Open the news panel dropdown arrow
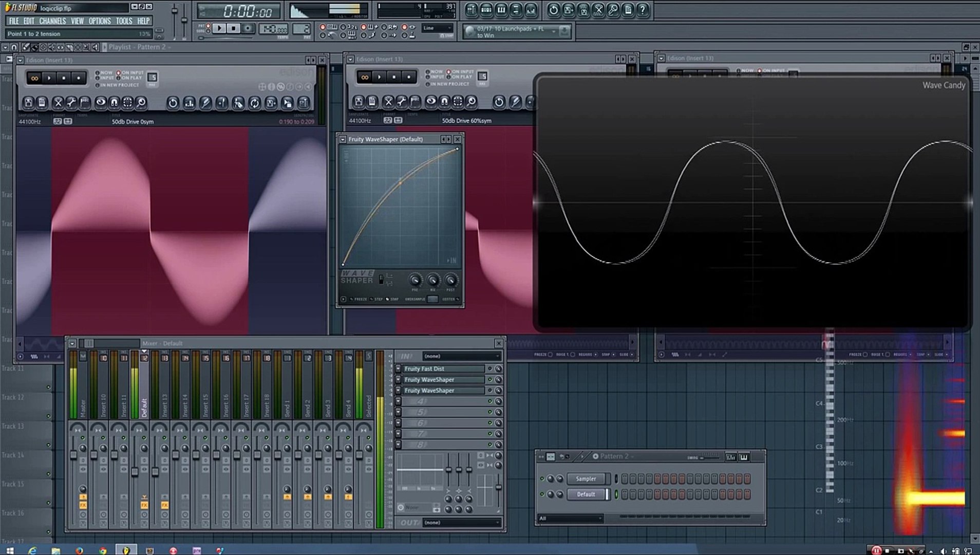The width and height of the screenshot is (980, 555). (554, 31)
